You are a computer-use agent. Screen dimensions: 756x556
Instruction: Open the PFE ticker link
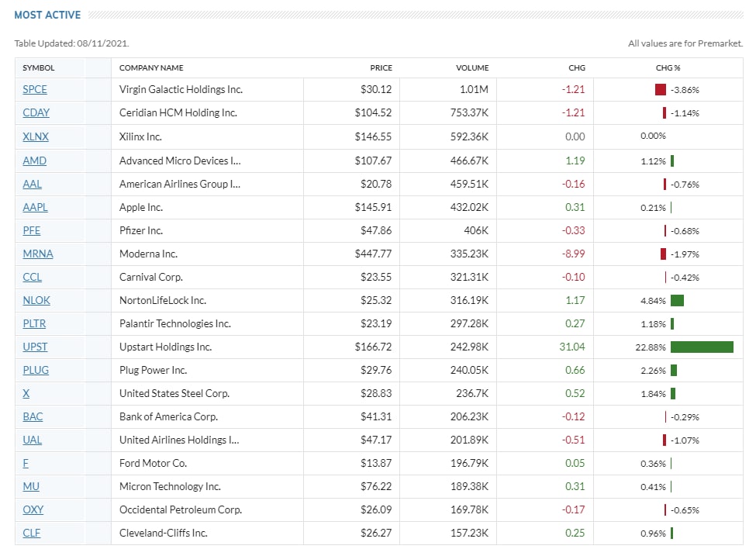point(32,231)
